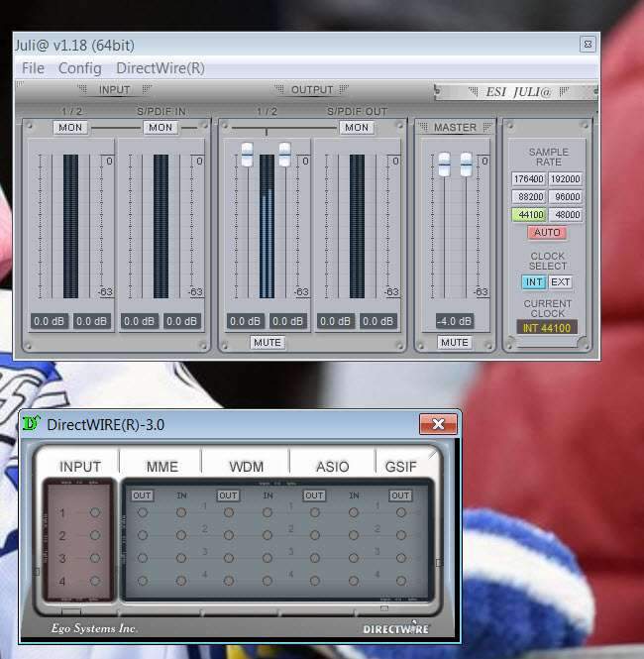Click the GSIF OUT header button
Screen dimensions: 644x659
click(x=400, y=495)
